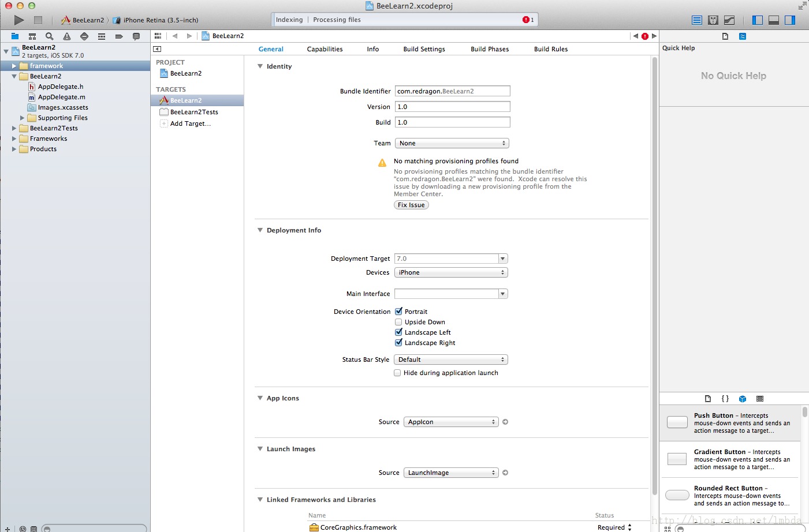Viewport: 809px width, 532px height.
Task: Open the Symbol navigator icon
Action: click(32, 36)
